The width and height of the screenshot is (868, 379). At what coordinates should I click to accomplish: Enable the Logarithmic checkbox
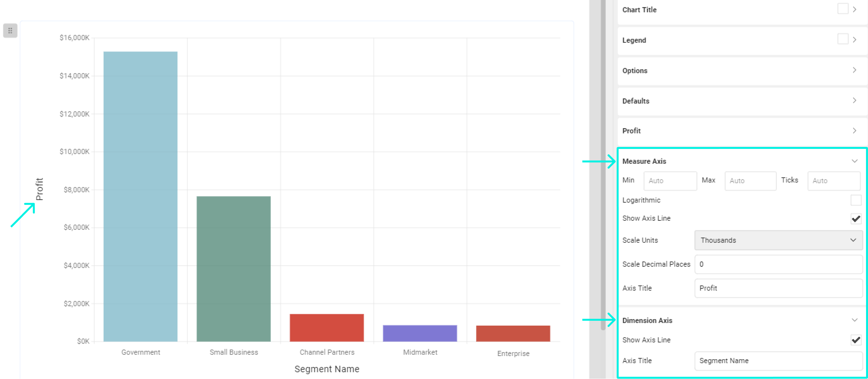click(x=856, y=200)
